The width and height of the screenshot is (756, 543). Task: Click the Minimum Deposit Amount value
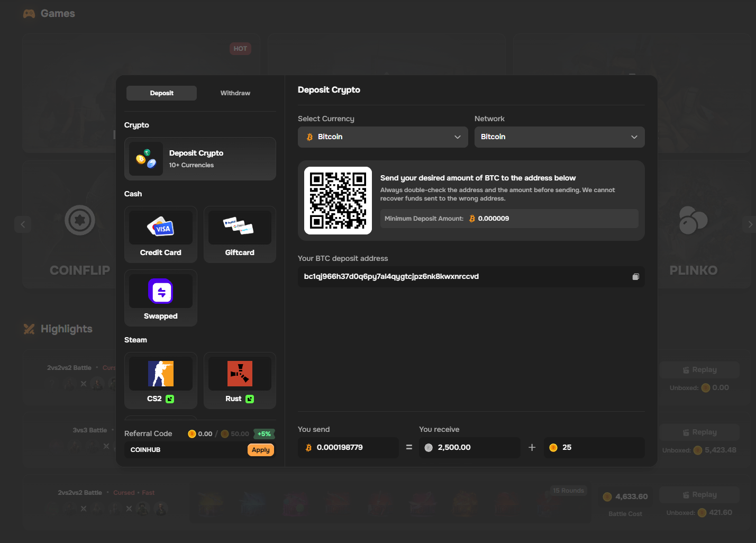[x=494, y=219]
